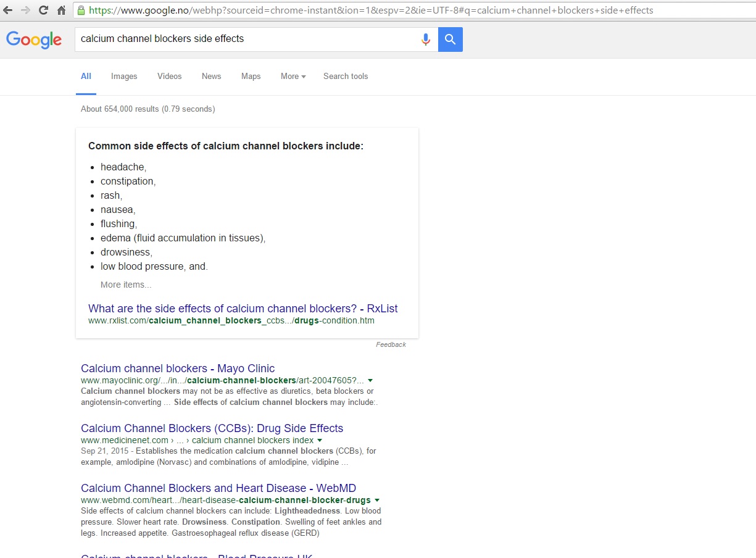Click the webmd.com green URL text
Viewport: 756px width, 558px height.
[226, 501]
